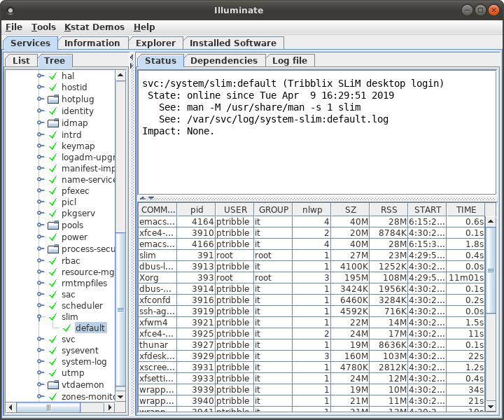Switch to the List view tab
This screenshot has width=504, height=420.
[x=21, y=61]
